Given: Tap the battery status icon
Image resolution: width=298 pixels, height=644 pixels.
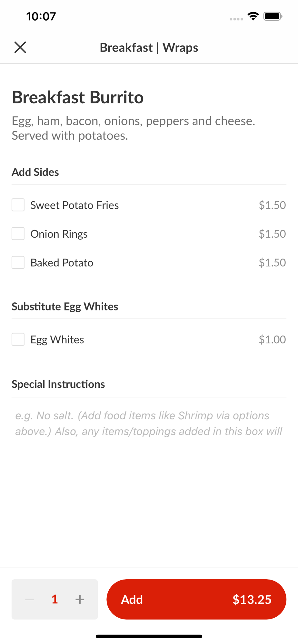Looking at the screenshot, I should click(273, 16).
